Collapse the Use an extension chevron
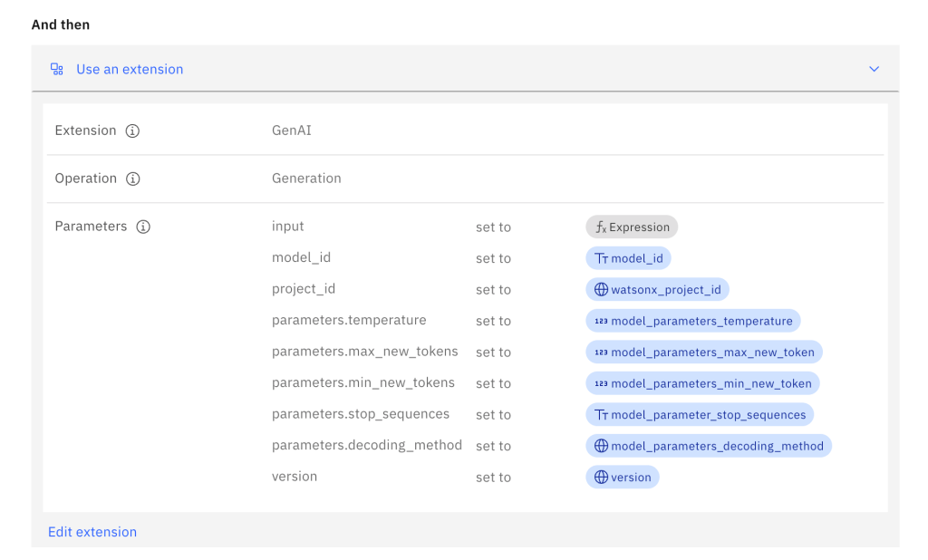This screenshot has width=928, height=560. pos(874,69)
